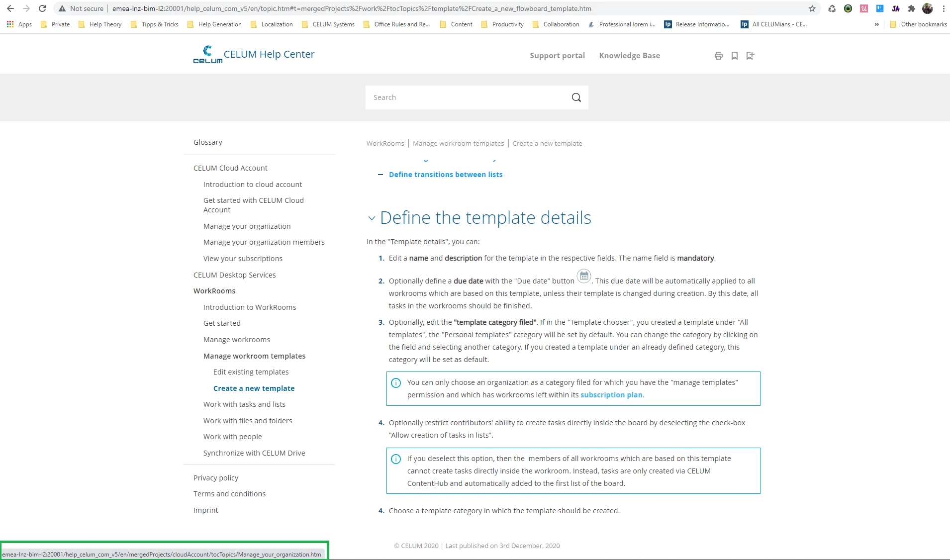
Task: Open Work with people topic
Action: point(232,437)
